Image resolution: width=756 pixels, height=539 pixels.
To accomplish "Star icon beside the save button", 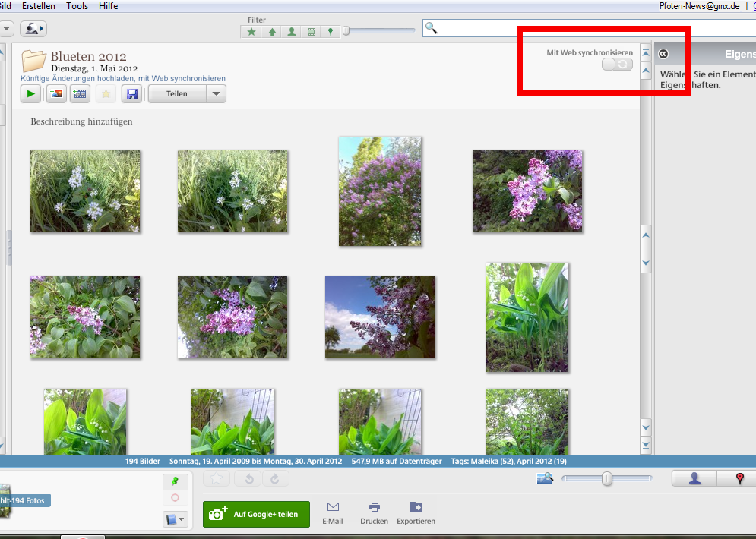I will [106, 94].
